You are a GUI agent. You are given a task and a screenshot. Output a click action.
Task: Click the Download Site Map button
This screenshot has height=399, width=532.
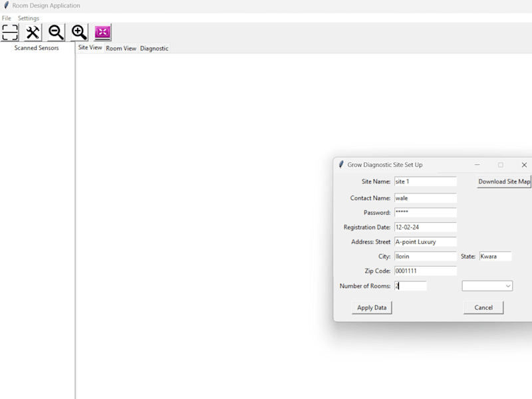(504, 182)
